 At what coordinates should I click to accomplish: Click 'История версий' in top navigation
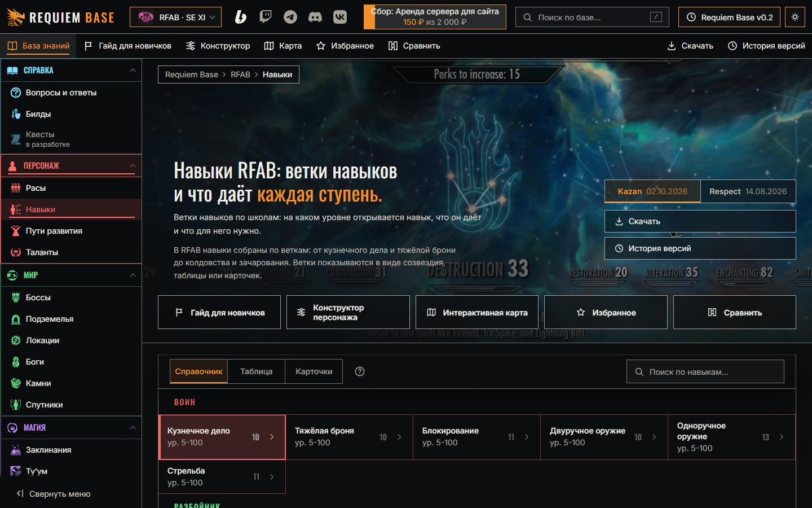(766, 46)
